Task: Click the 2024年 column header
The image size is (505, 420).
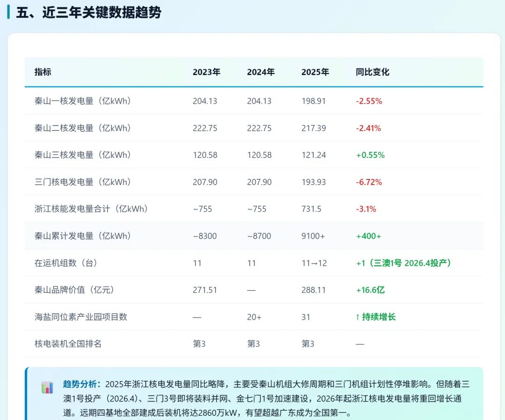Action: click(x=261, y=72)
